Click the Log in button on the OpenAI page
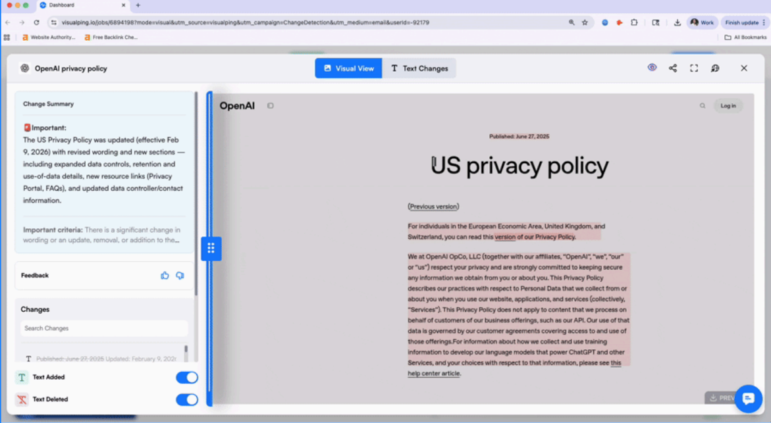The height and width of the screenshot is (423, 771). point(728,106)
